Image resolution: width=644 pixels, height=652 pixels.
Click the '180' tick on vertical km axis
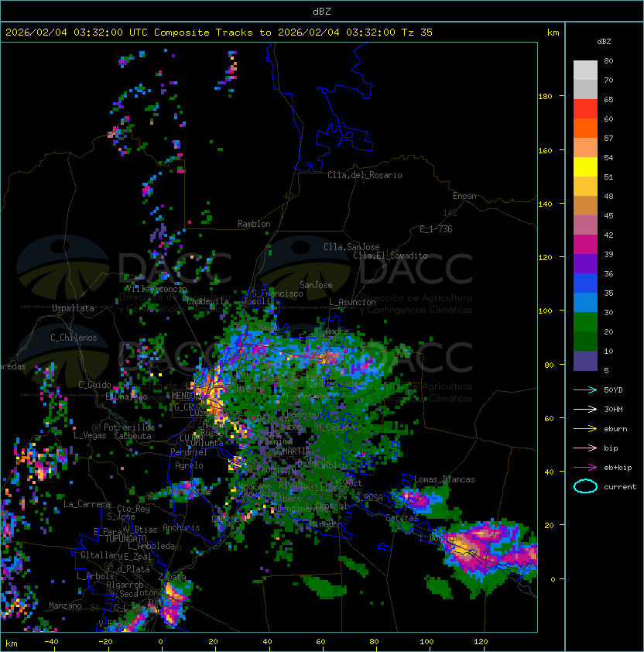(545, 96)
